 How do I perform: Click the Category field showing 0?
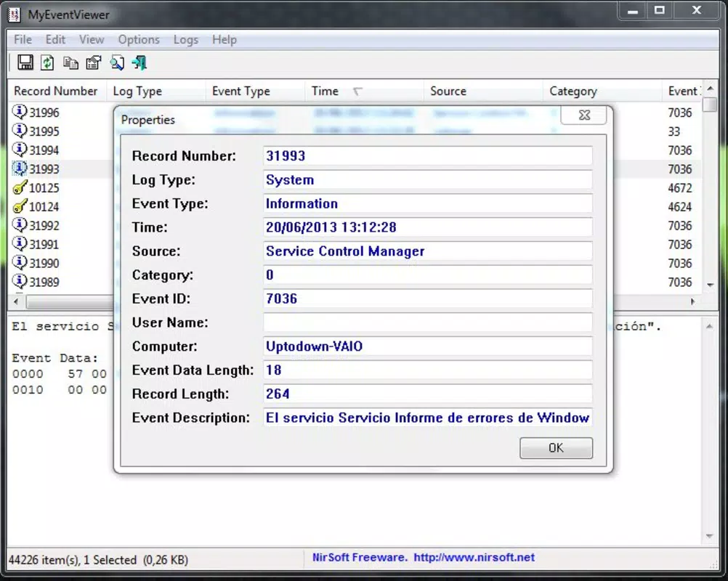[x=428, y=275]
